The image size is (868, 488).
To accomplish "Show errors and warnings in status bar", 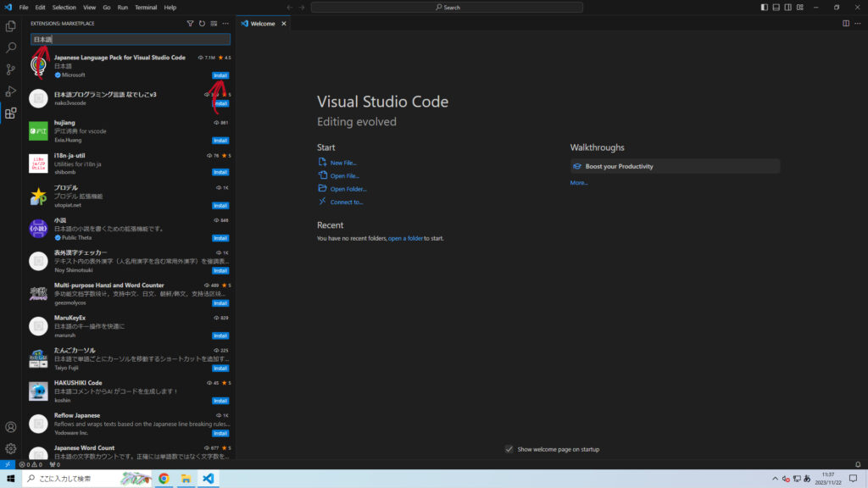I will coord(31,465).
